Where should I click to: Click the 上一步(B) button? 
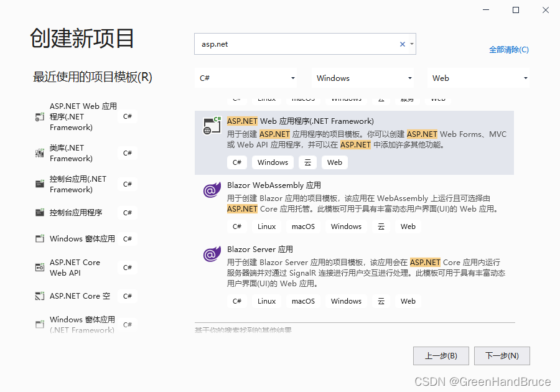(441, 355)
